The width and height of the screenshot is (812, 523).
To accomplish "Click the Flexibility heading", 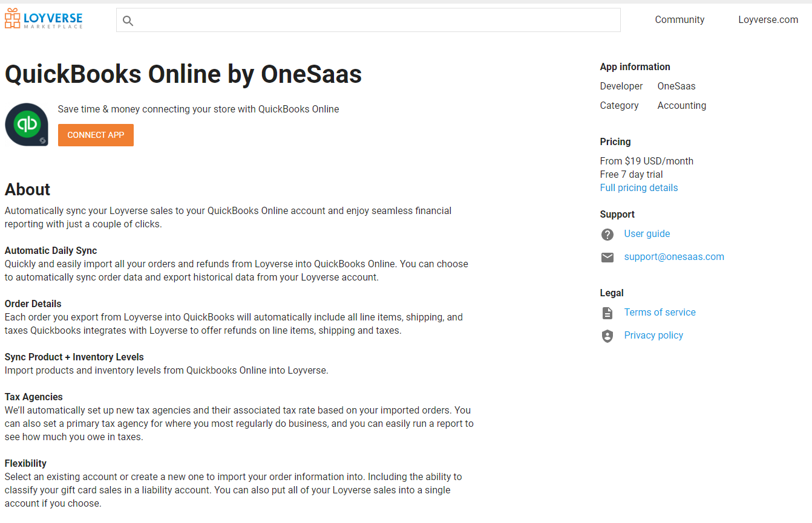I will (25, 464).
